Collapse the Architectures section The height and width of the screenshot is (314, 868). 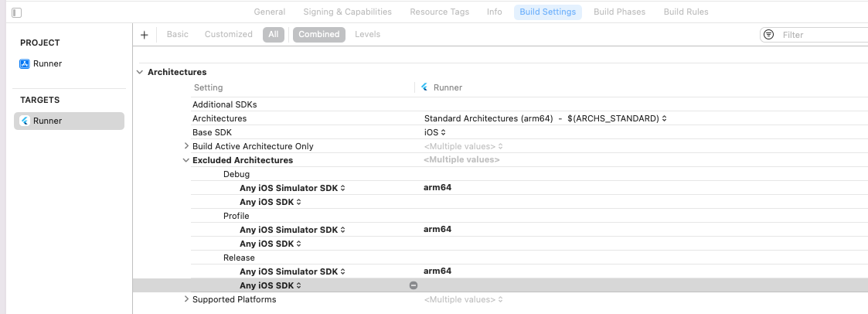(x=140, y=72)
